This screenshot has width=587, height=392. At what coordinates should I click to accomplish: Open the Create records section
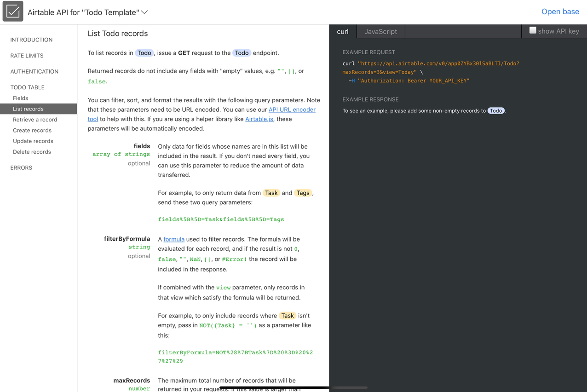[x=32, y=130]
